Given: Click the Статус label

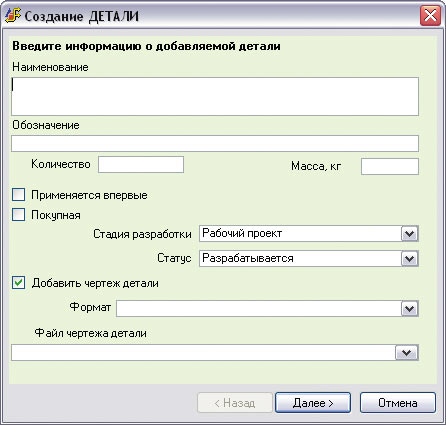Looking at the screenshot, I should (174, 258).
